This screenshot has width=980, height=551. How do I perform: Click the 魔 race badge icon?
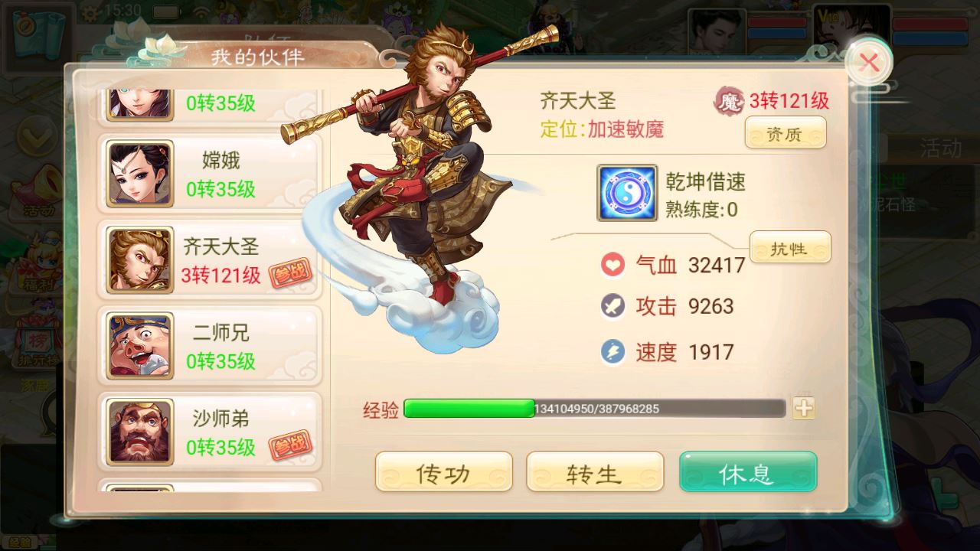coord(729,102)
